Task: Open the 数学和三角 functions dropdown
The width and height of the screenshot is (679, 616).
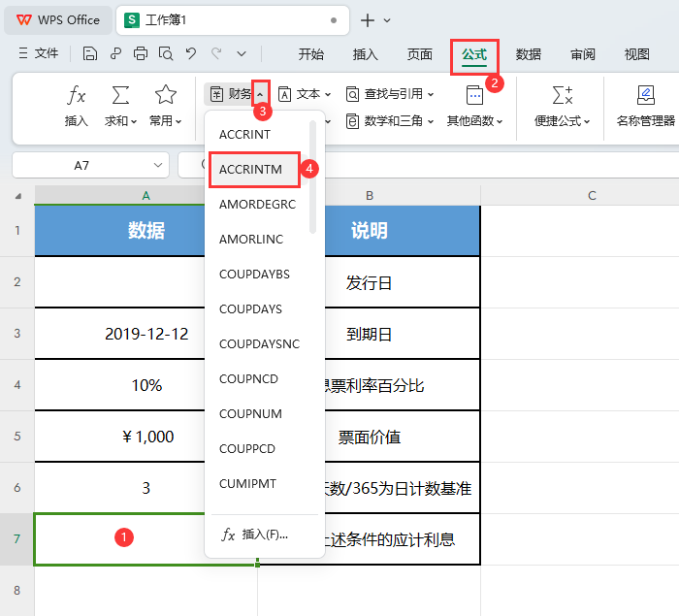Action: [390, 121]
